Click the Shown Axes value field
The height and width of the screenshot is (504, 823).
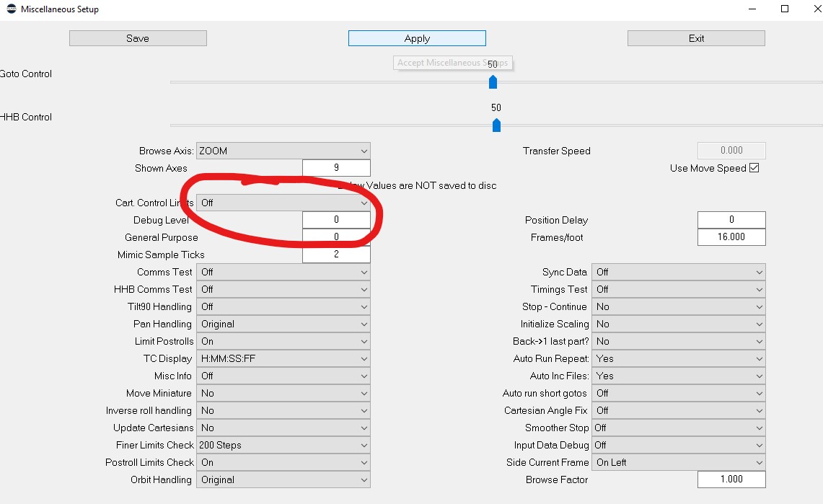336,168
